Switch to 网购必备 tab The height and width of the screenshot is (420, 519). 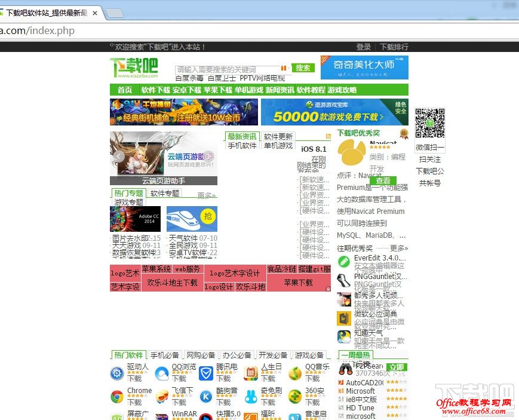[x=201, y=355]
